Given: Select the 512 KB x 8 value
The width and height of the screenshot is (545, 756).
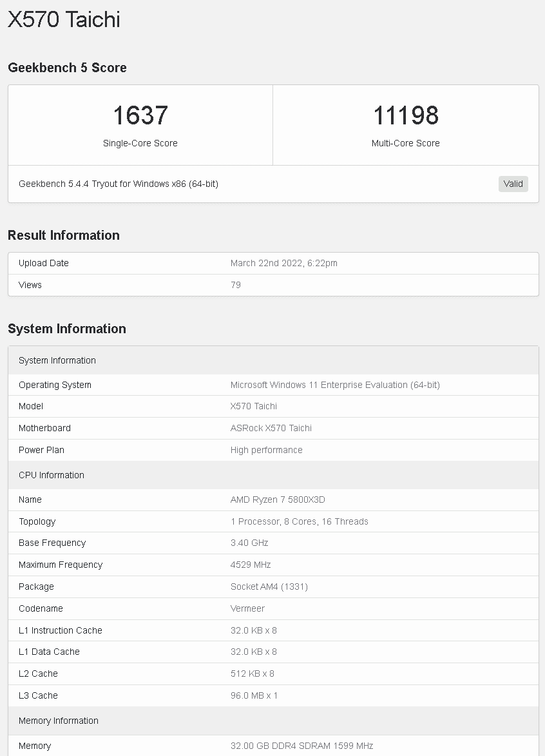Looking at the screenshot, I should click(x=252, y=674).
